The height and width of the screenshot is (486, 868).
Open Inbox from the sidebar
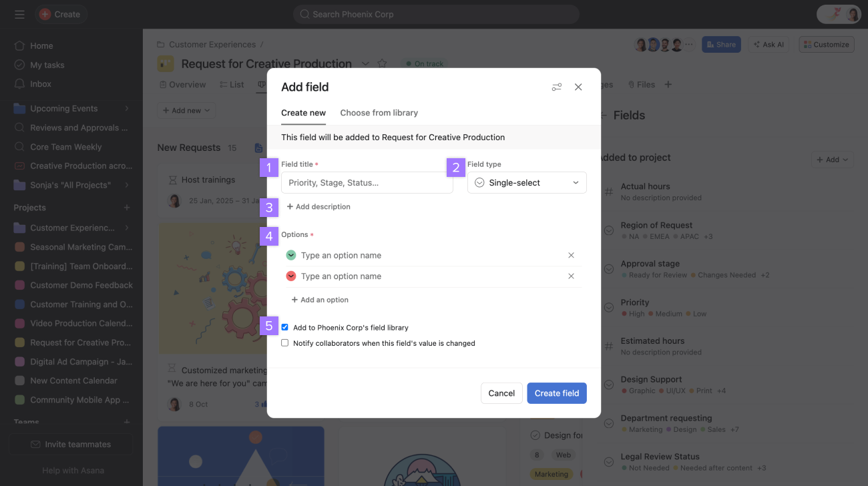40,83
